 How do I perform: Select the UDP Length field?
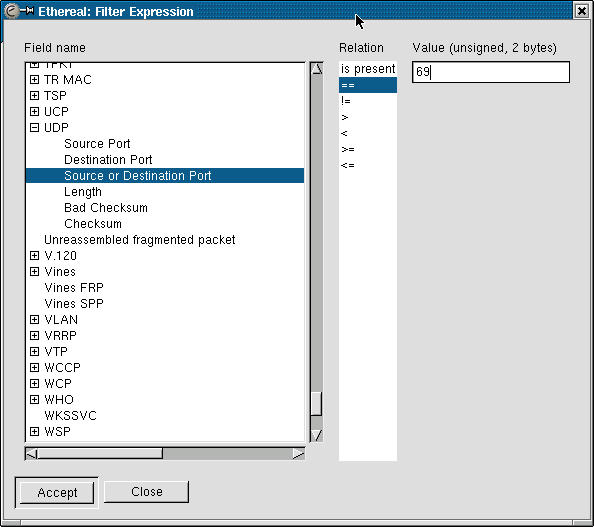pyautogui.click(x=83, y=192)
